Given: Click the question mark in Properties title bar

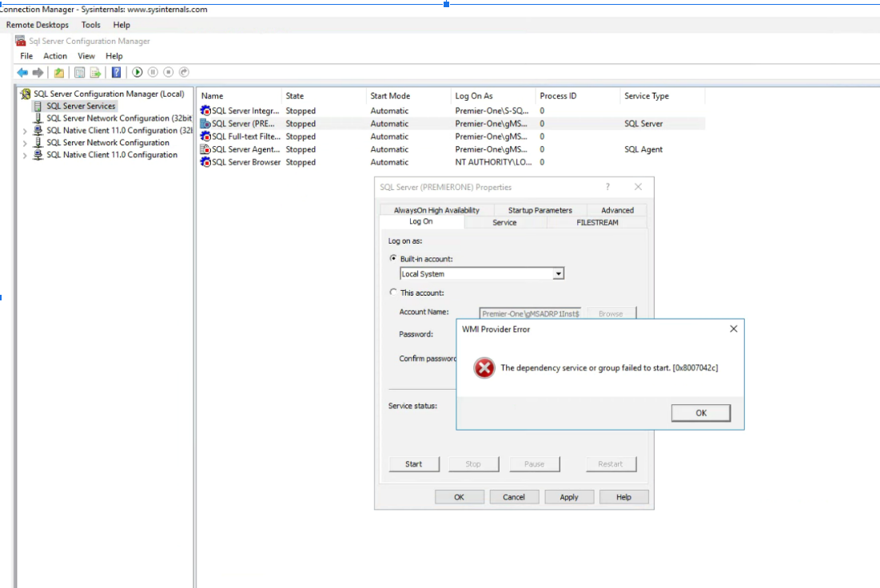Looking at the screenshot, I should click(607, 187).
